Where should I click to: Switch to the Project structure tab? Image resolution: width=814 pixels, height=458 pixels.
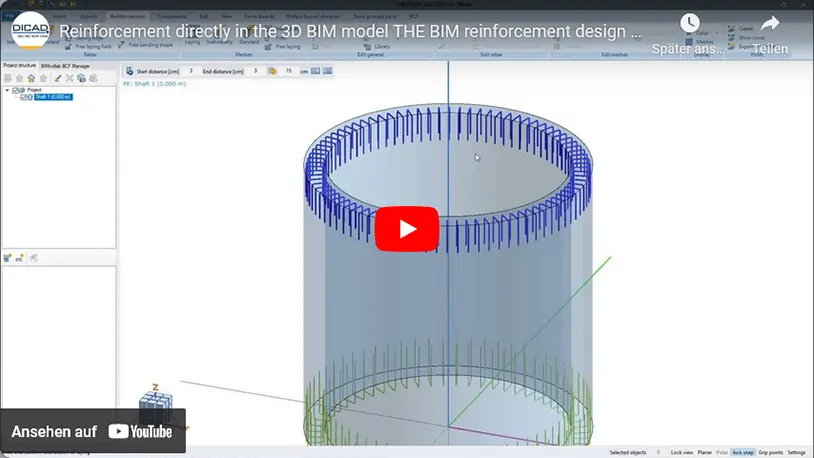point(19,65)
